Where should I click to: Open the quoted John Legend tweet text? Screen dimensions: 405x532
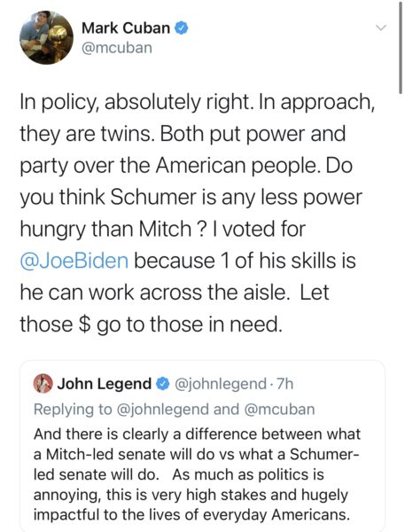coord(197,474)
